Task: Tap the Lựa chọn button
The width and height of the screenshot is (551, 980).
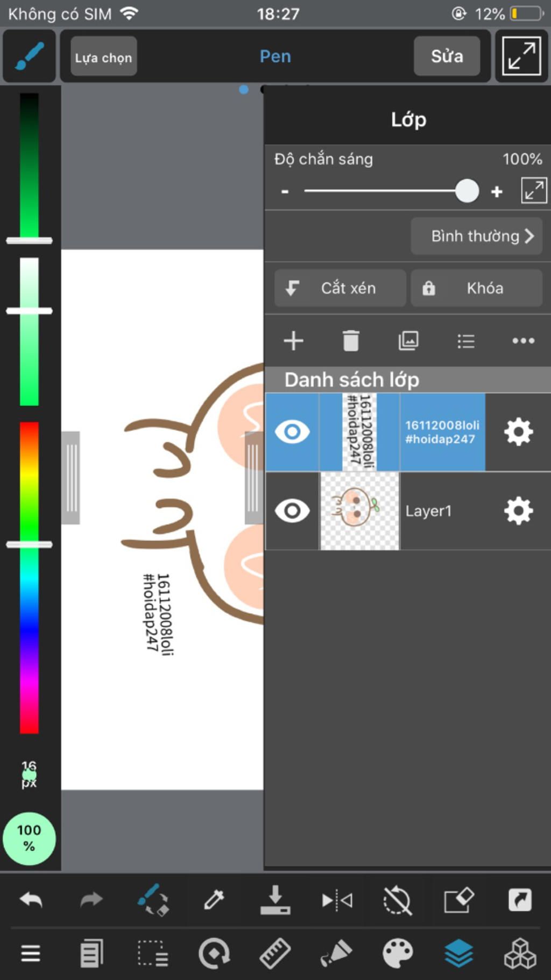Action: point(103,57)
